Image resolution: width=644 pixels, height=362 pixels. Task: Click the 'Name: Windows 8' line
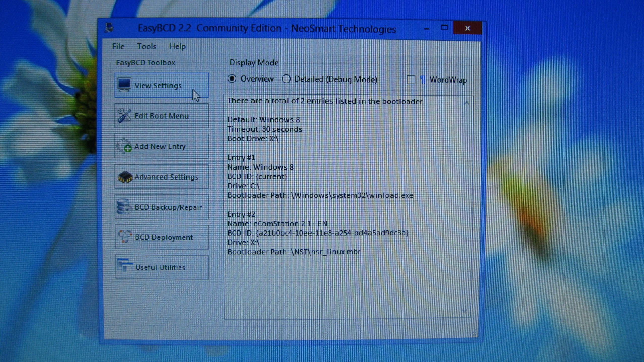261,167
